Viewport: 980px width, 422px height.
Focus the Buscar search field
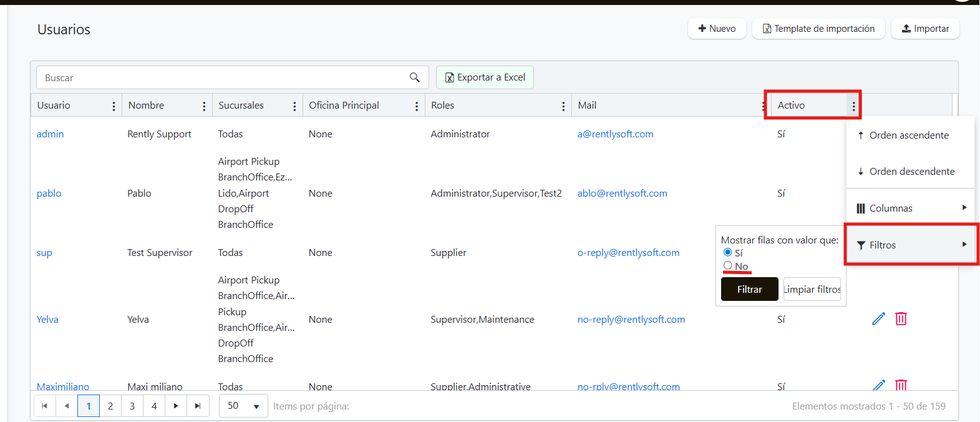pos(221,77)
